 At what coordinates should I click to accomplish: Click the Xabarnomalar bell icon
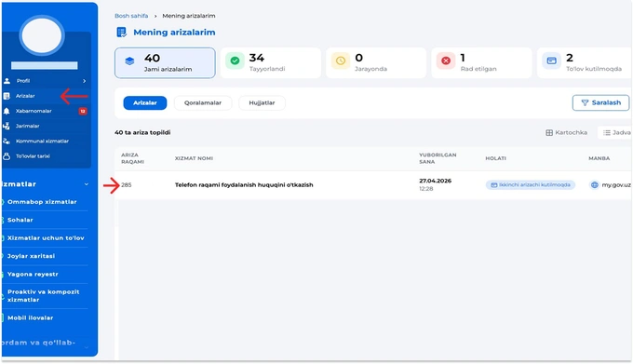tap(7, 111)
